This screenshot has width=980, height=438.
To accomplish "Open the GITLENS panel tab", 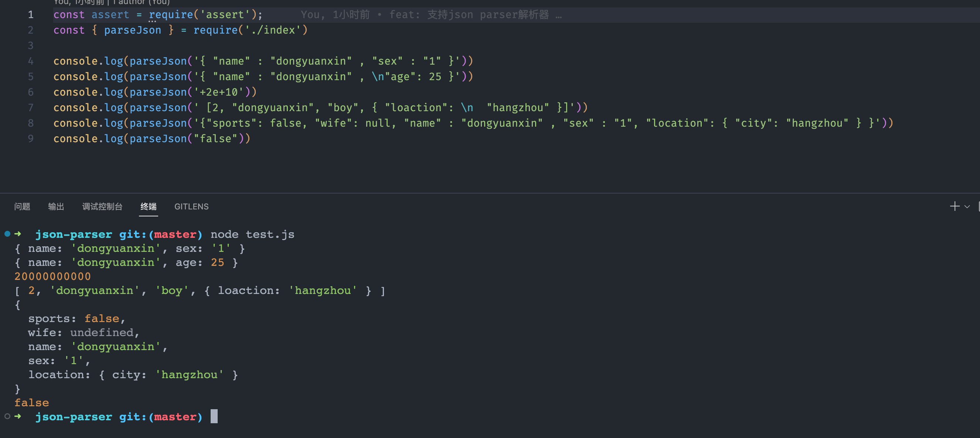I will coord(191,206).
